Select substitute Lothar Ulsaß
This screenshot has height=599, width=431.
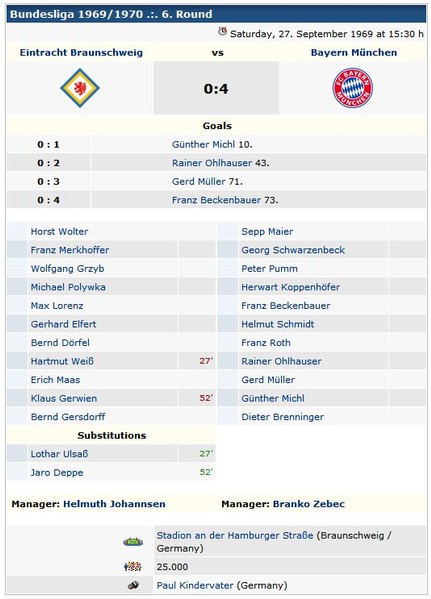point(59,454)
